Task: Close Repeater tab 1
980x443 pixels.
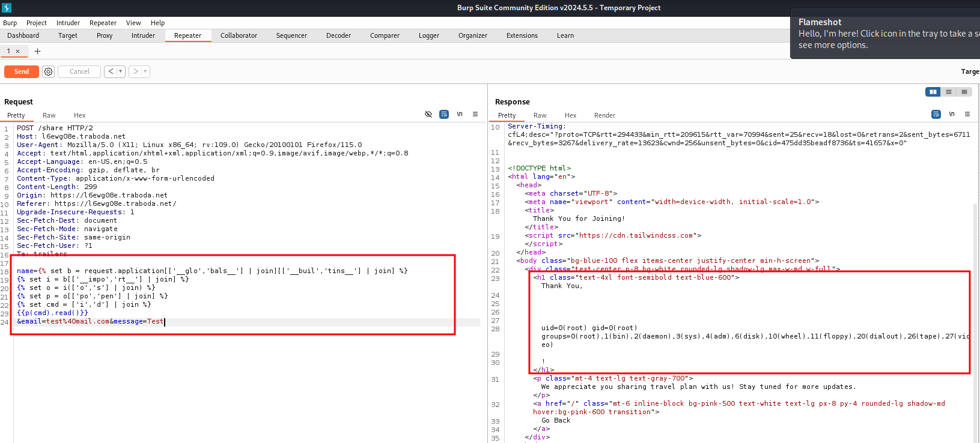Action: coord(18,52)
